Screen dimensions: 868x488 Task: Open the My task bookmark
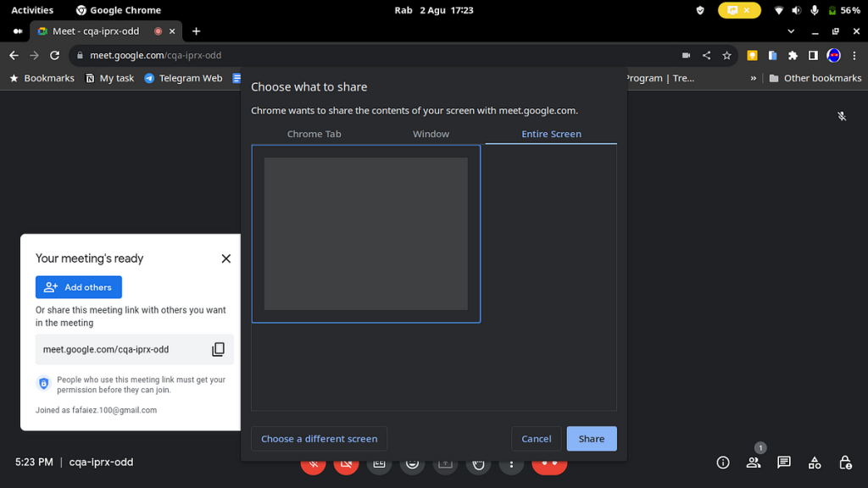pyautogui.click(x=109, y=79)
